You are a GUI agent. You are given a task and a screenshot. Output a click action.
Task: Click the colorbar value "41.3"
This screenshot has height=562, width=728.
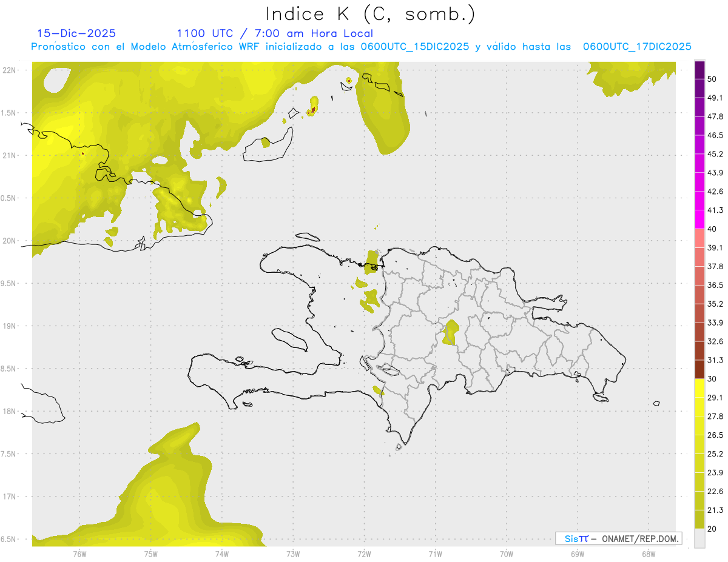[715, 210]
